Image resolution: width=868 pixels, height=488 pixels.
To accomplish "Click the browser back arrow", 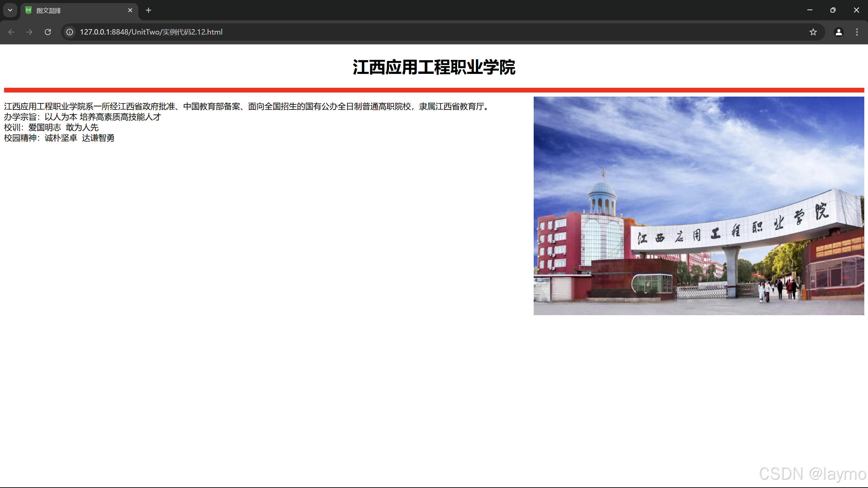I will pyautogui.click(x=11, y=32).
